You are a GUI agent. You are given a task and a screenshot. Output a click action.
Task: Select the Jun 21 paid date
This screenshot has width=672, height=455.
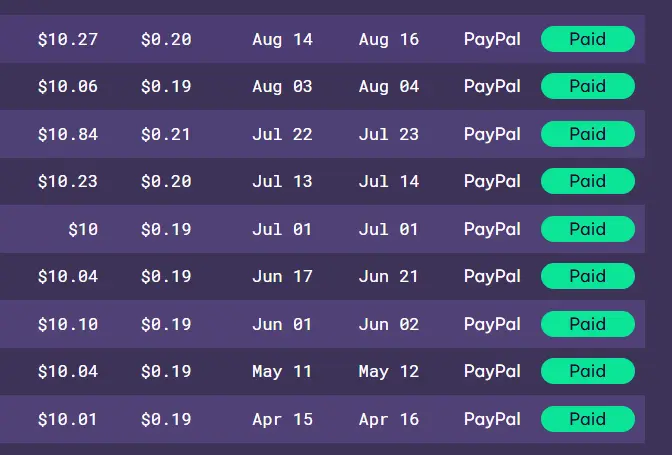click(388, 276)
